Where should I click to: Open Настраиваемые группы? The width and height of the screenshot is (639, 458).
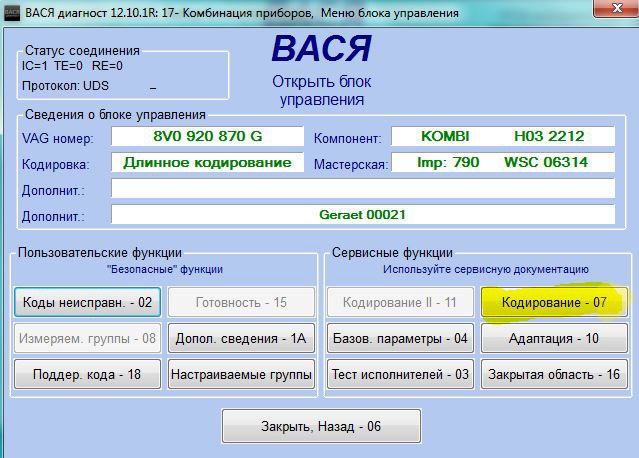point(241,374)
